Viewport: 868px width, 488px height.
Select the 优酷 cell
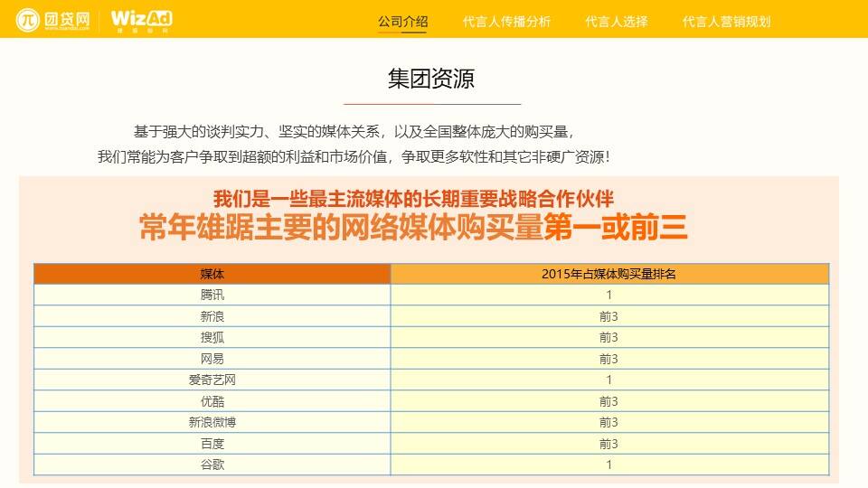pyautogui.click(x=212, y=401)
